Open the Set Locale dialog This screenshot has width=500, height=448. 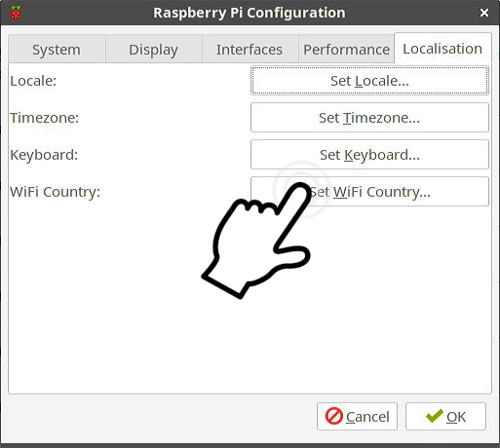pos(369,81)
